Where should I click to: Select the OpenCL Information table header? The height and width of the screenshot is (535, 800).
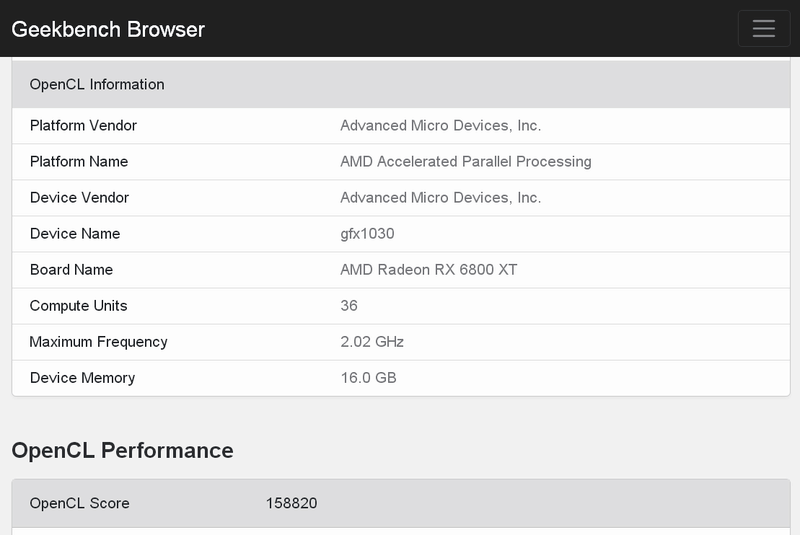click(97, 85)
